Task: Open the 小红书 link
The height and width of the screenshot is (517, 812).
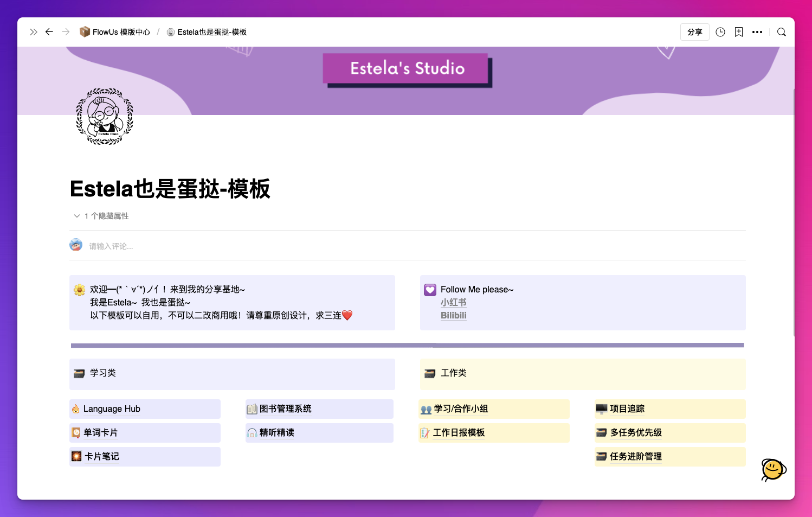Action: point(454,302)
